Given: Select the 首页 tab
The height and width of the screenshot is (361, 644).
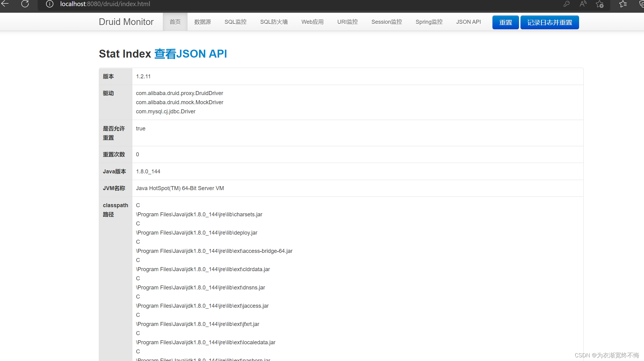Looking at the screenshot, I should 175,22.
